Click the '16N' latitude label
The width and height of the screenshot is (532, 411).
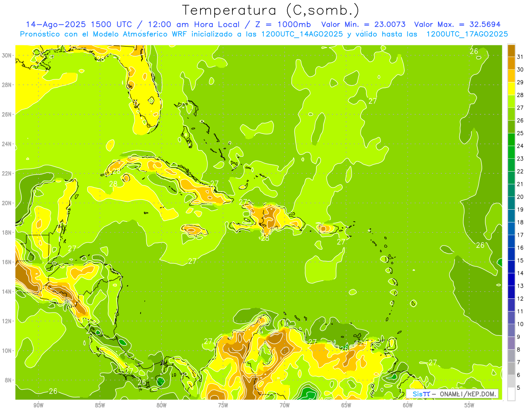click(x=7, y=262)
